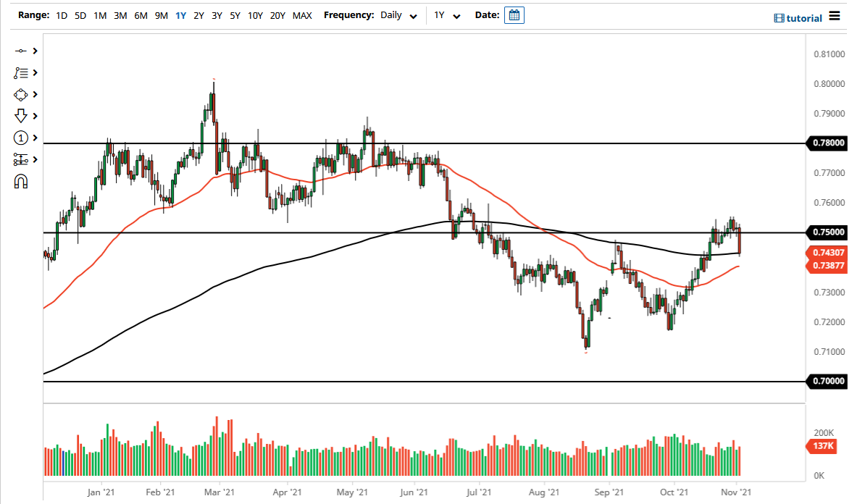
Task: Switch the chart range to 5Y
Action: pyautogui.click(x=234, y=14)
